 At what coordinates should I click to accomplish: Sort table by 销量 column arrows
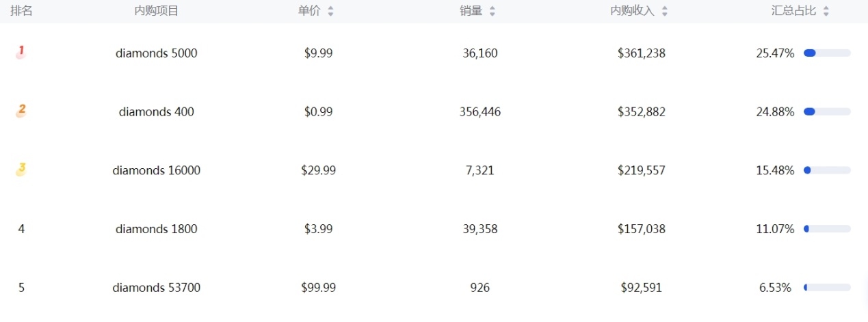point(492,11)
